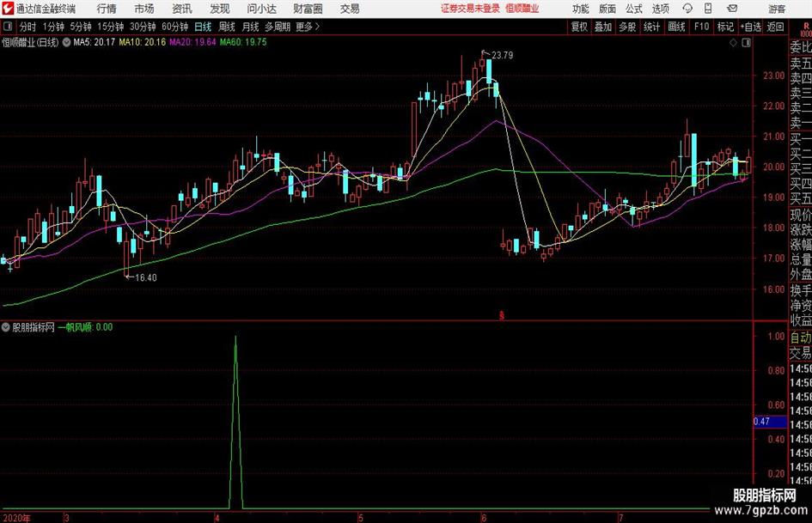Open the 选项 menu

660,9
